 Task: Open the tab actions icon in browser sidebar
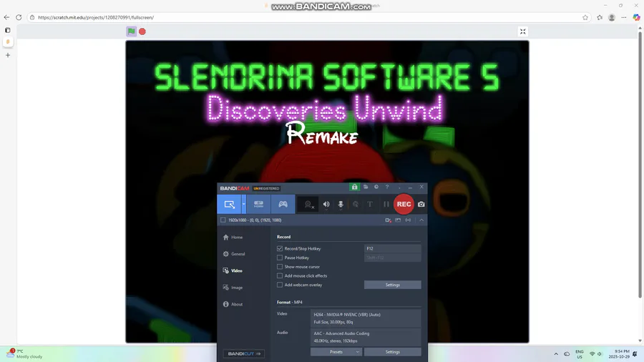click(x=7, y=30)
